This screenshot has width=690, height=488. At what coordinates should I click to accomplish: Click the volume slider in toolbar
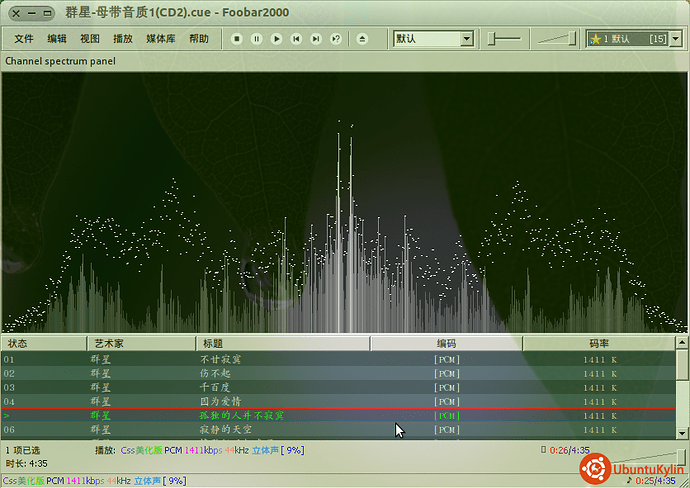(x=557, y=39)
